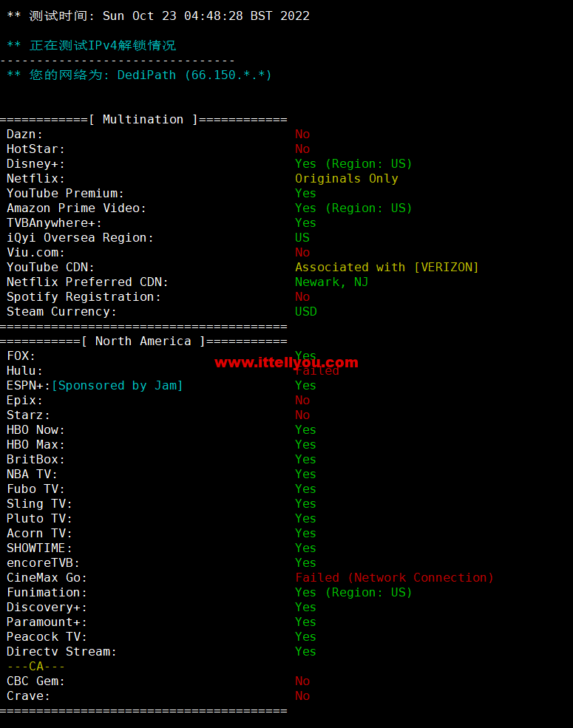Click the iQyi Oversea Region US value
Screen dimensions: 573x728
tap(302, 238)
